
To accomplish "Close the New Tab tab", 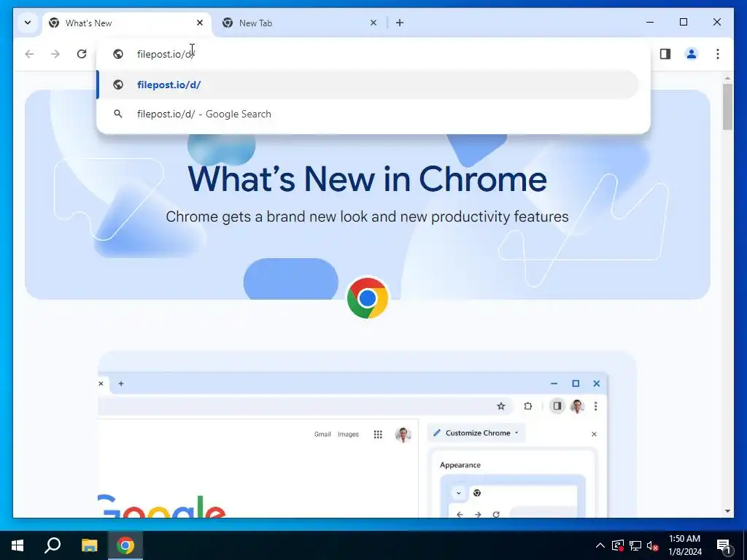I will [x=373, y=23].
